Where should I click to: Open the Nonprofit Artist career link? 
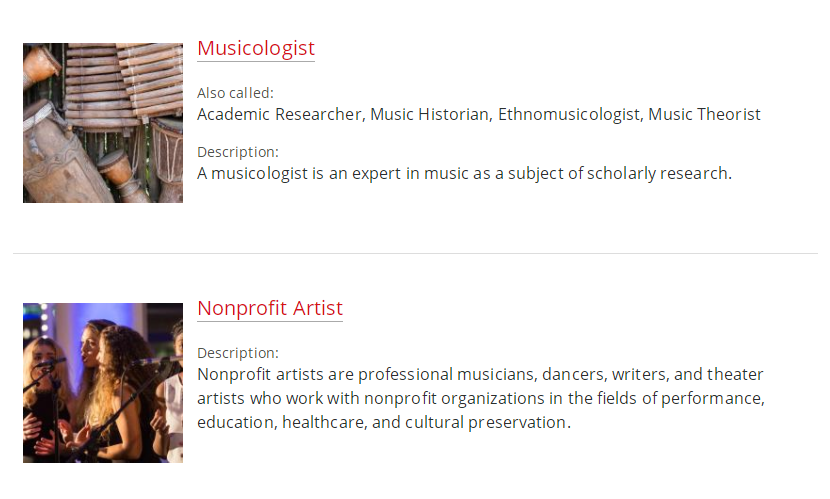[270, 308]
